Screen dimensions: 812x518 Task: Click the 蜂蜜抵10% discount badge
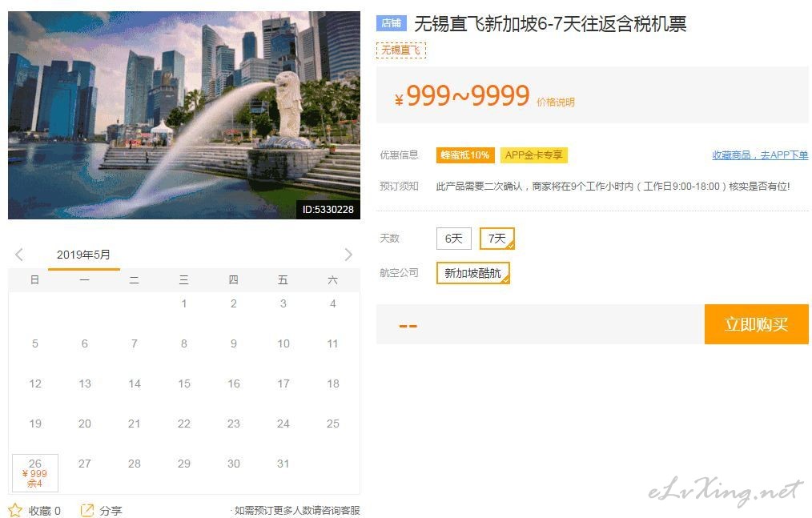465,155
